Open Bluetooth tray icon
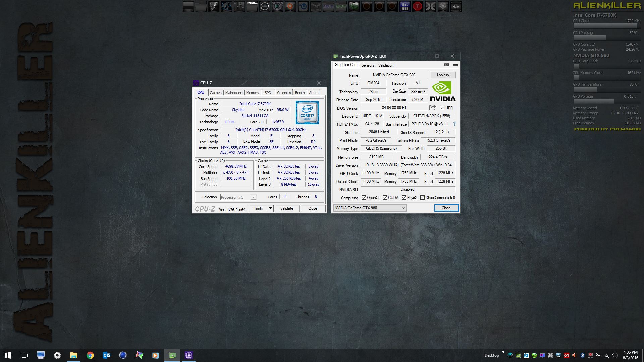This screenshot has height=362, width=644. coord(583,355)
